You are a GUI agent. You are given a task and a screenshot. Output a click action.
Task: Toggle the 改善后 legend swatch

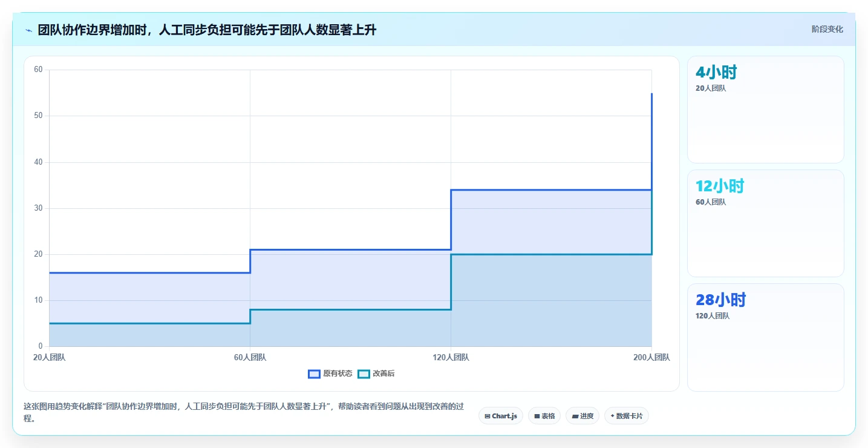(364, 374)
